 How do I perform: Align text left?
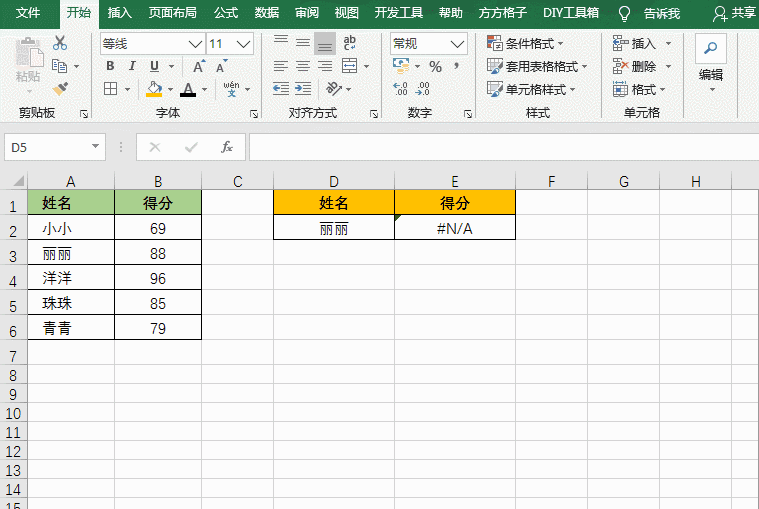tap(281, 66)
